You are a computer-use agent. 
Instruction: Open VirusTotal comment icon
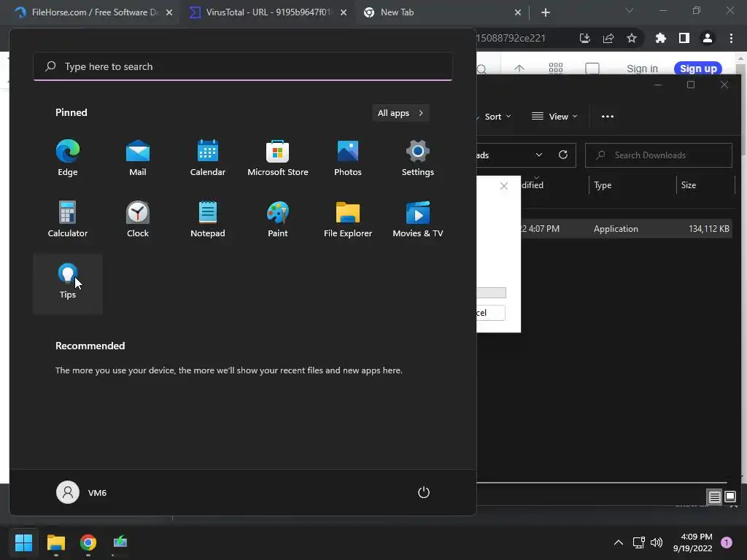click(592, 69)
